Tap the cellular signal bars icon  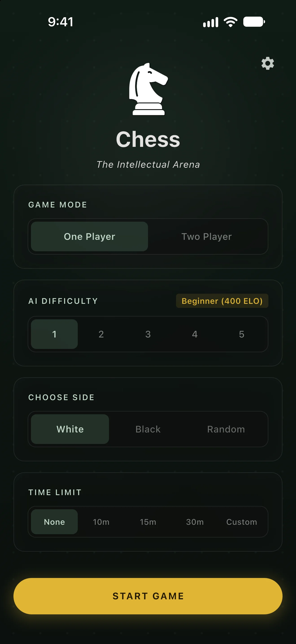point(211,22)
